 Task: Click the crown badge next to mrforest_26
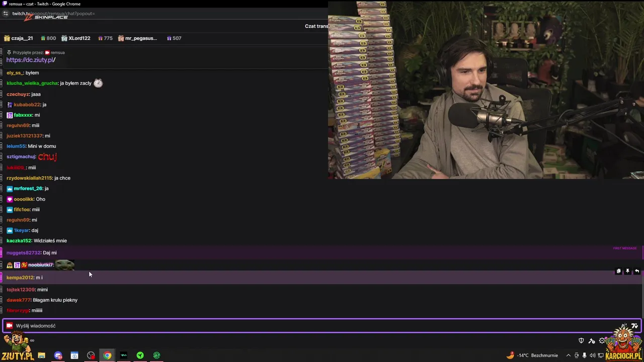pos(10,189)
